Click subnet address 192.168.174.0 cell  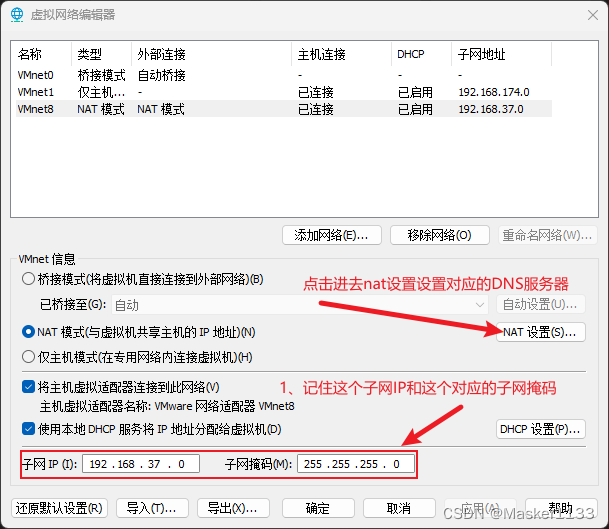494,92
